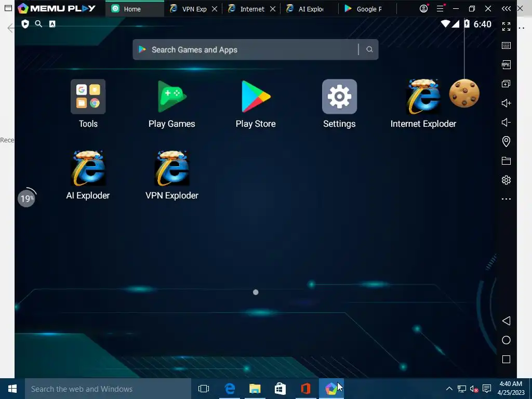Open Action Center notifications

click(x=487, y=389)
